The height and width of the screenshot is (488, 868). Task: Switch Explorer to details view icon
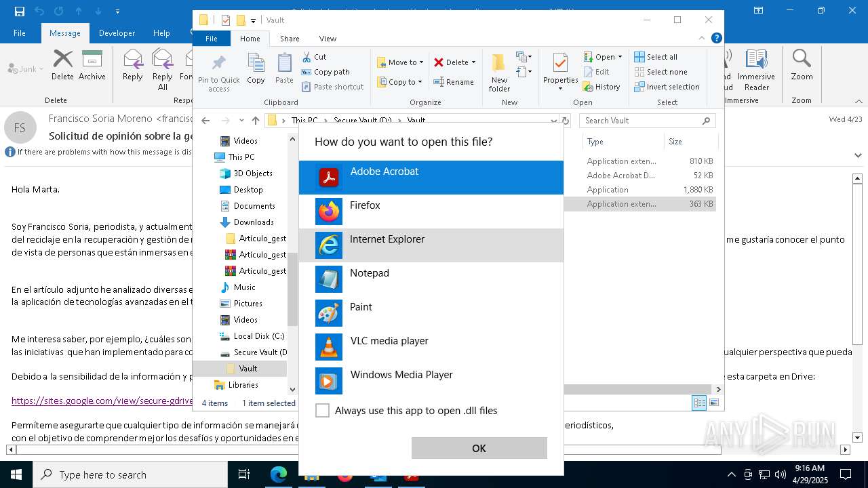[x=699, y=403]
